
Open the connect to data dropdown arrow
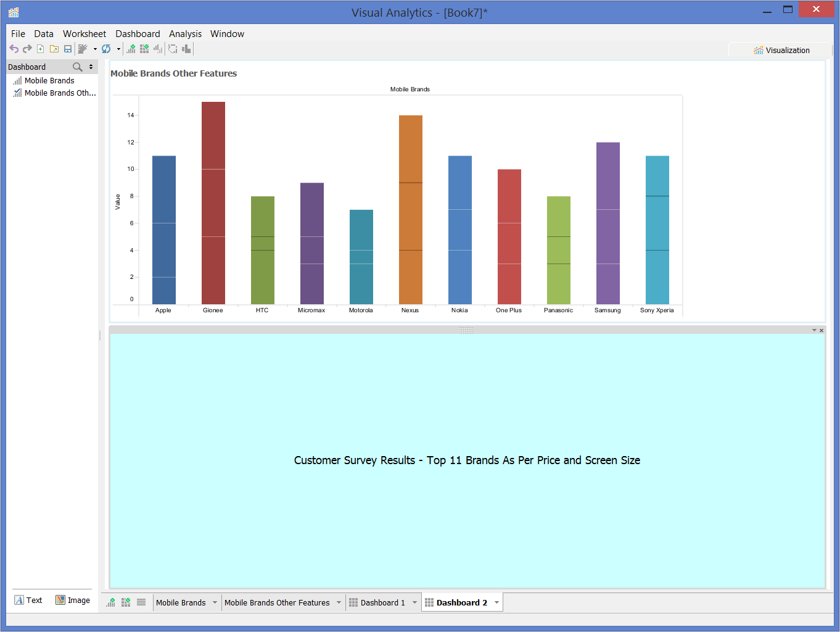pyautogui.click(x=95, y=49)
